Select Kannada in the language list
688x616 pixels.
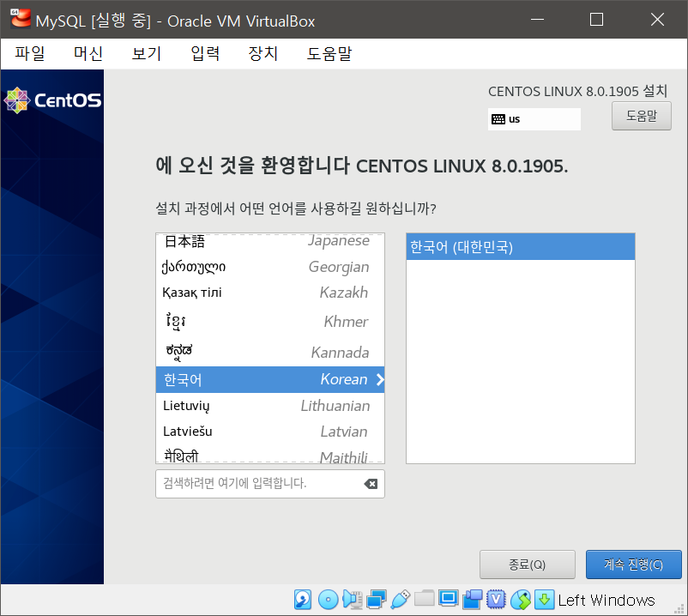(270, 352)
